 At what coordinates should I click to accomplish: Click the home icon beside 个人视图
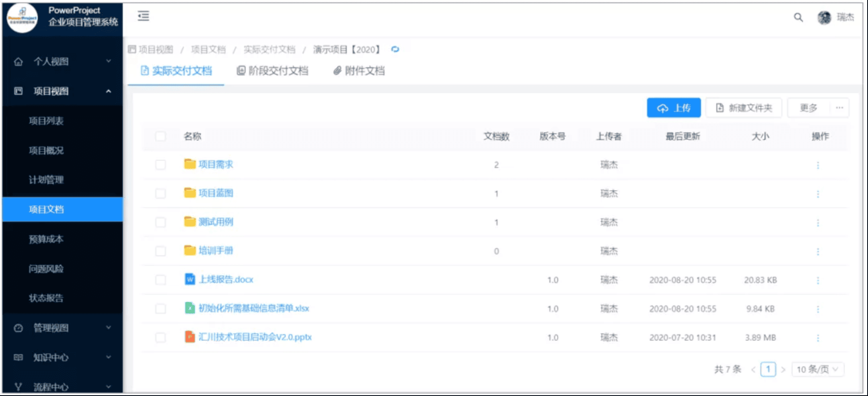pyautogui.click(x=18, y=61)
